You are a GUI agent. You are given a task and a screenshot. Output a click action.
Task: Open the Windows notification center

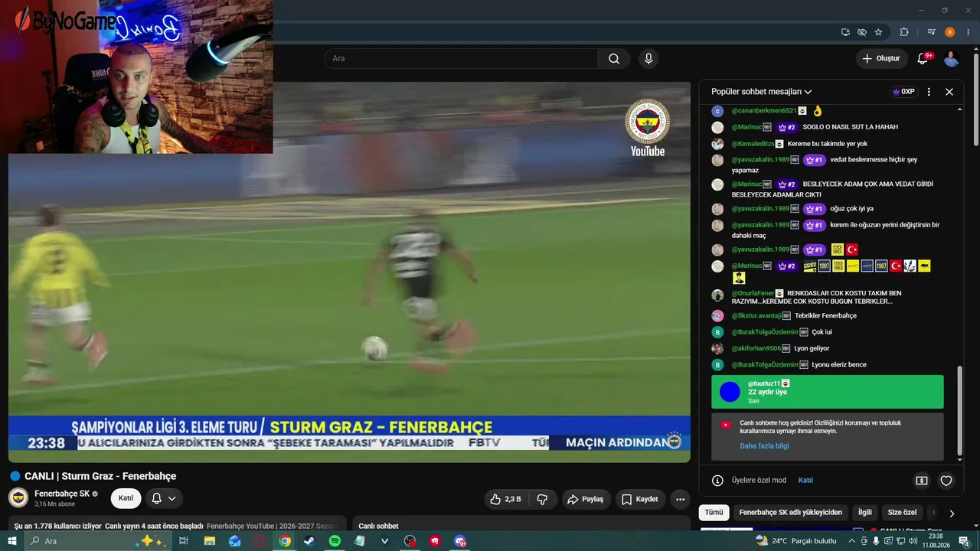(x=965, y=541)
